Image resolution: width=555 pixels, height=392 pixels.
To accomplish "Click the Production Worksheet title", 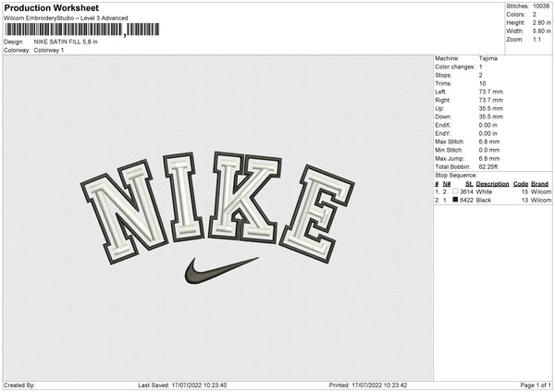I will (52, 7).
